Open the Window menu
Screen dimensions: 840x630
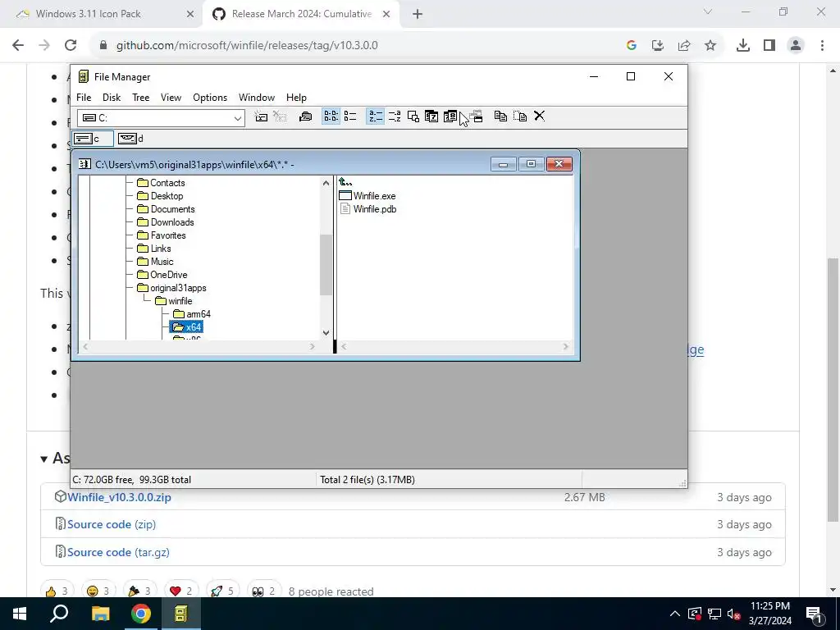point(257,98)
